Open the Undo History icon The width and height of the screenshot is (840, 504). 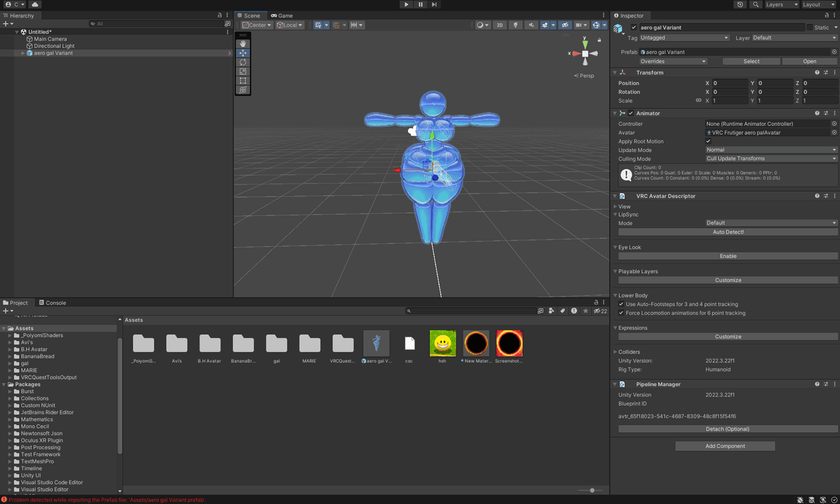740,5
